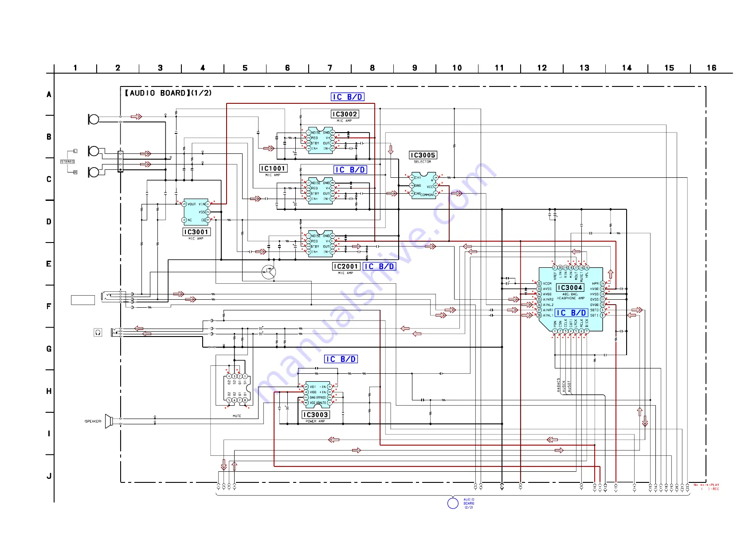Click the AUSCK signal label

pyautogui.click(x=564, y=387)
